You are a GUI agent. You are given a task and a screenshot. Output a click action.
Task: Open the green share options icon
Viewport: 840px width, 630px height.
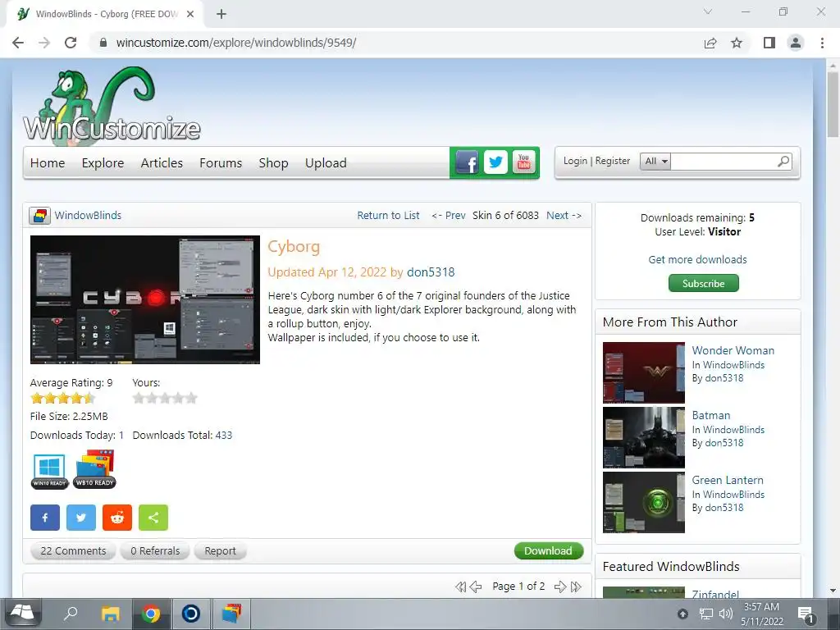coord(153,518)
